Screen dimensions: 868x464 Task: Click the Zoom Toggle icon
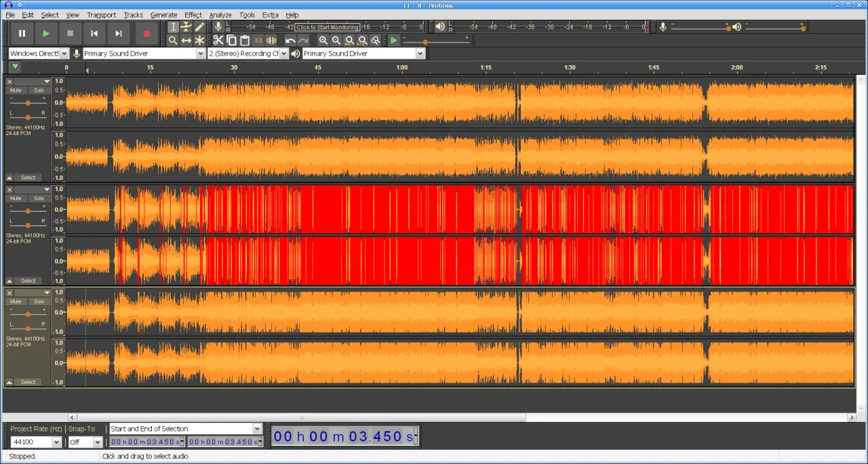(376, 40)
